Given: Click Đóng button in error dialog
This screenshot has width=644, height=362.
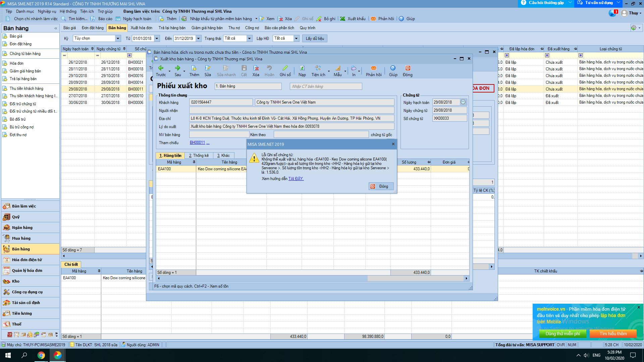Looking at the screenshot, I should 381,186.
